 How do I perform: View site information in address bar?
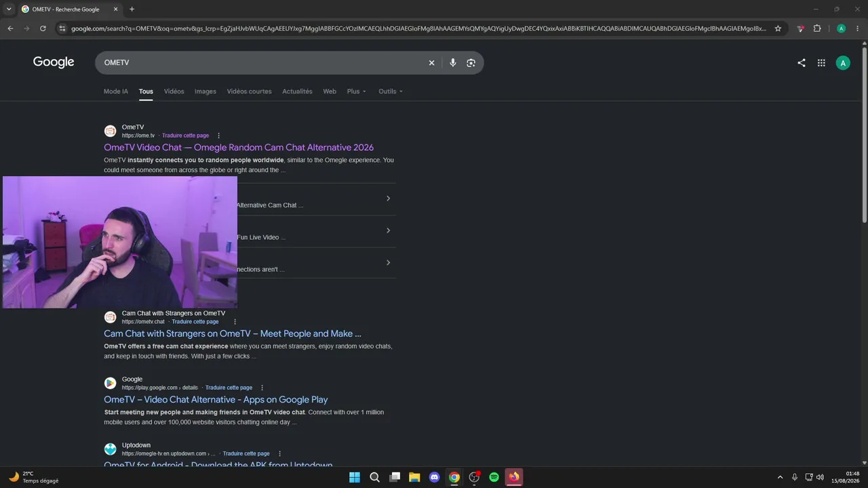point(62,28)
